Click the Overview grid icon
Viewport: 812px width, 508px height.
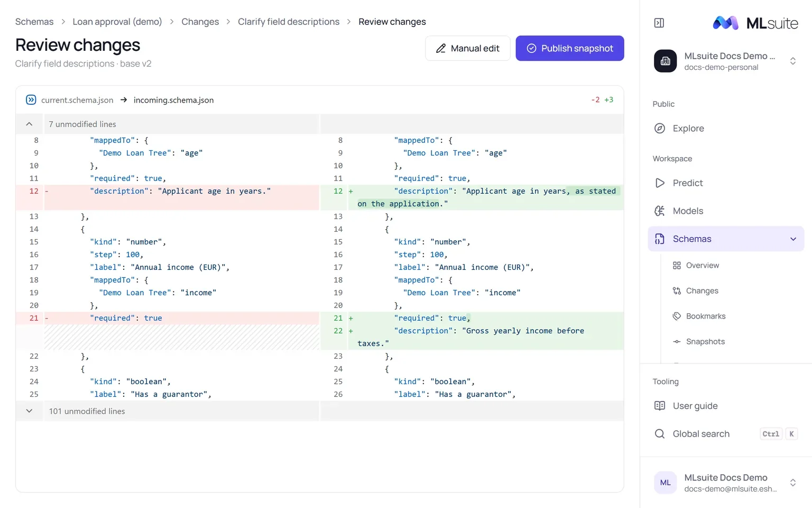pyautogui.click(x=677, y=265)
